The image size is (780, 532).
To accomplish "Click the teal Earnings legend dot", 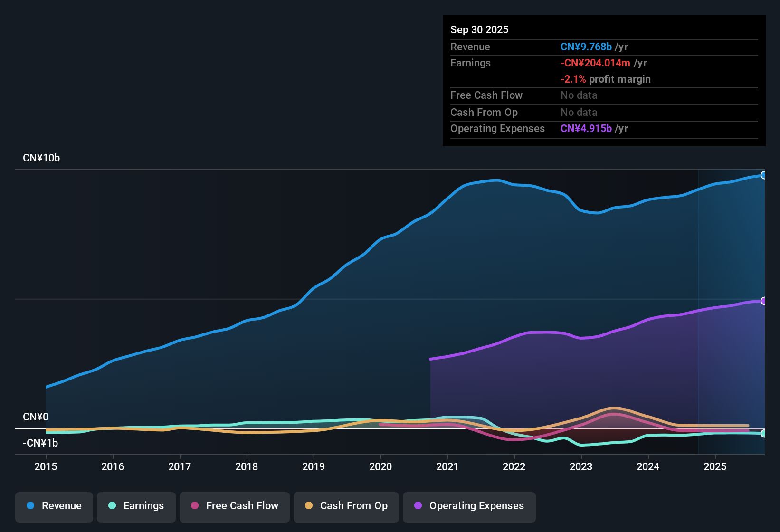I will coord(112,506).
